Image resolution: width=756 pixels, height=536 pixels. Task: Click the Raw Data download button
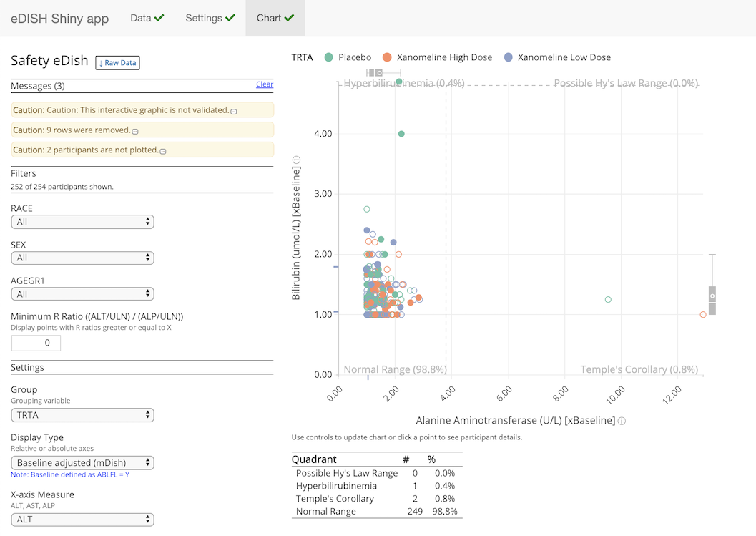(x=117, y=62)
